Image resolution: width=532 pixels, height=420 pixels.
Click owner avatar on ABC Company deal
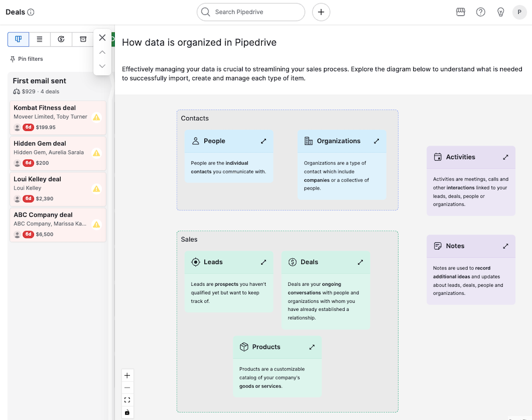coord(17,234)
